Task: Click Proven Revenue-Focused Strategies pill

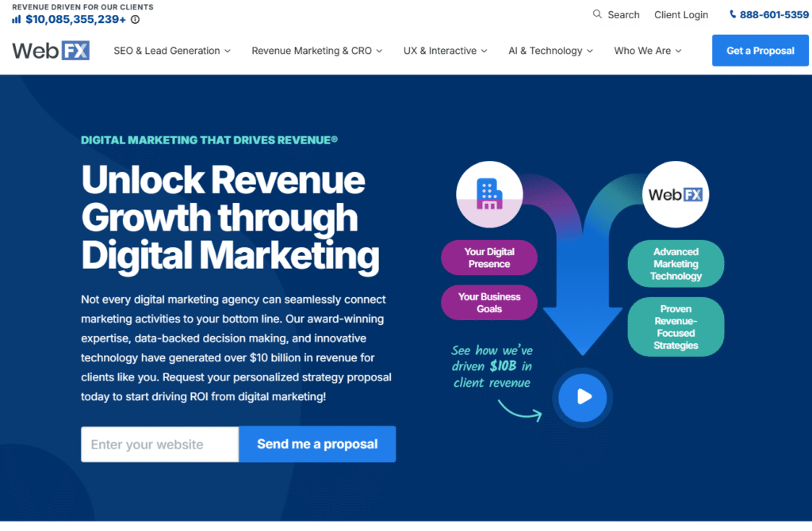Action: point(676,327)
